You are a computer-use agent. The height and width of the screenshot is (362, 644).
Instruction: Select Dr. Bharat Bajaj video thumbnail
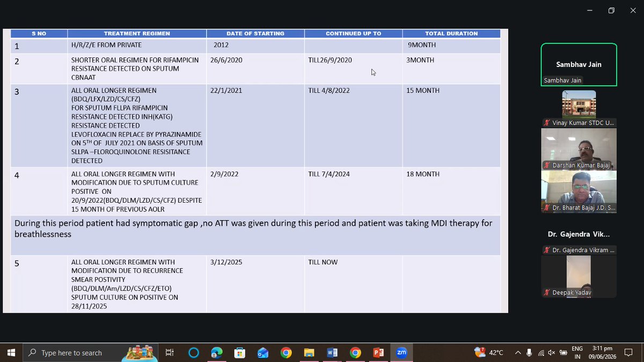point(579,191)
